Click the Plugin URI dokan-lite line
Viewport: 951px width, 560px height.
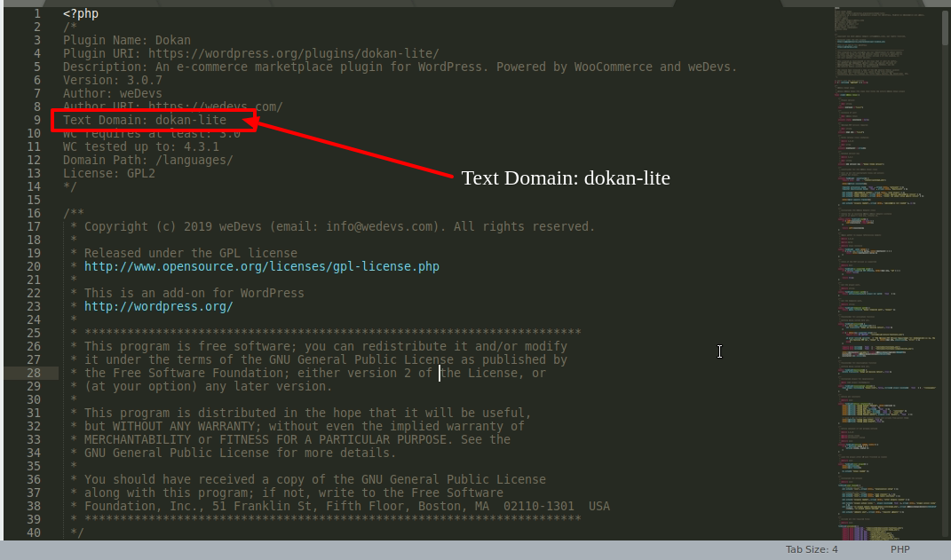point(251,53)
